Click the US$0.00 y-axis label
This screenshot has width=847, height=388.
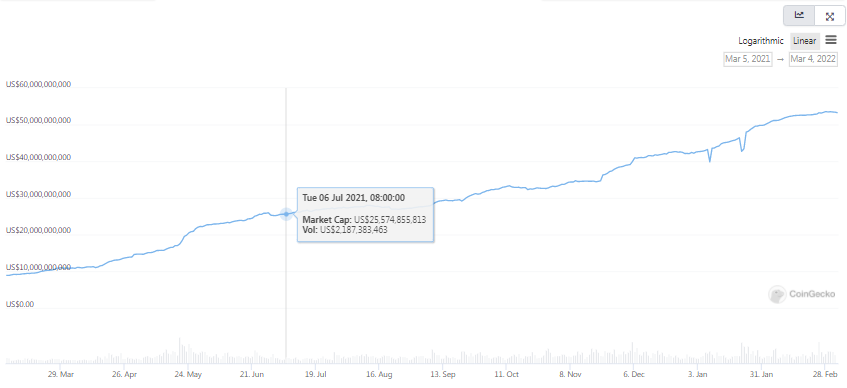[x=21, y=304]
